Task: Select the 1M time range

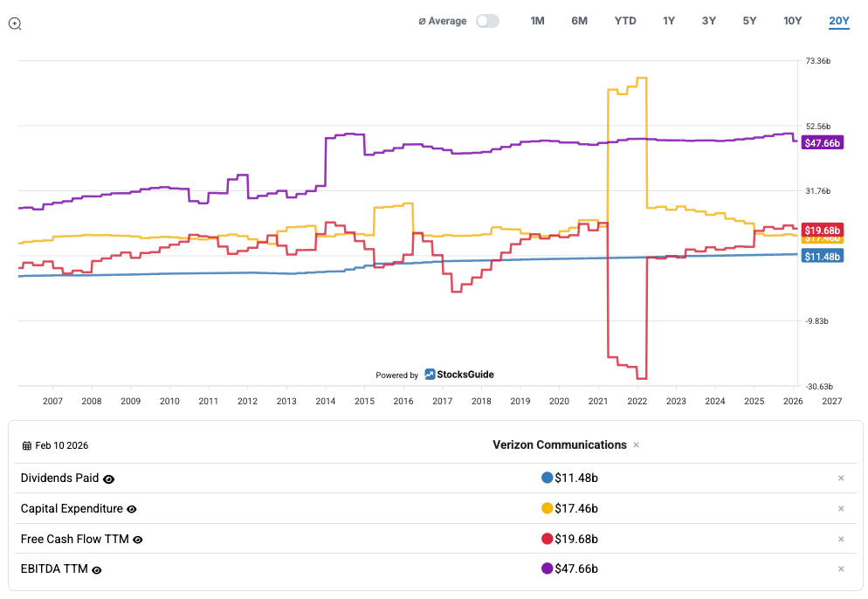Action: [x=537, y=21]
